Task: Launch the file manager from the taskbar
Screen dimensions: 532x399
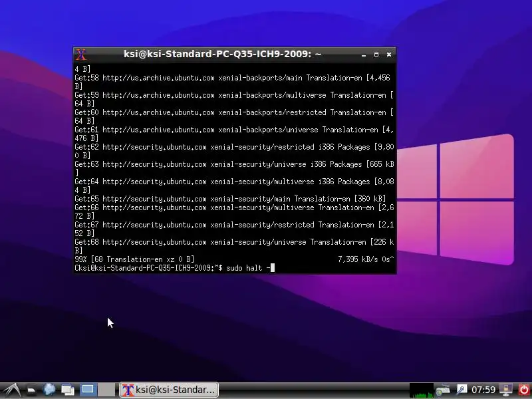Action: 31,390
